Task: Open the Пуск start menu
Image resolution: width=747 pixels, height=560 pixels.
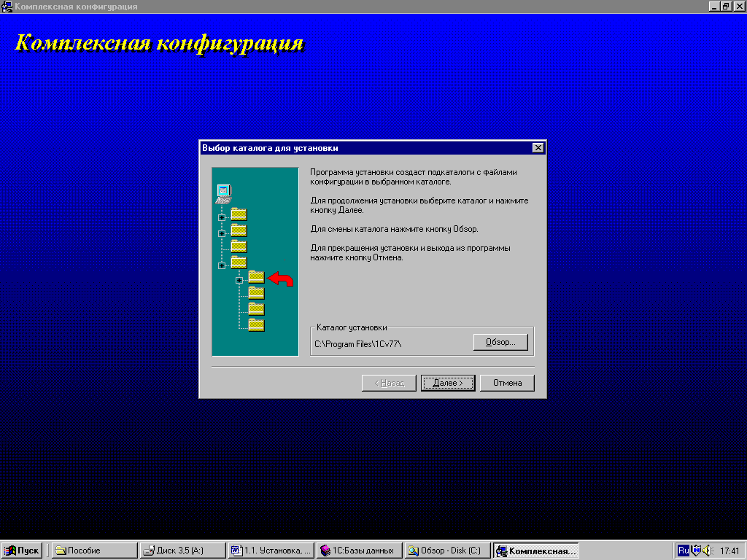Action: pyautogui.click(x=22, y=551)
